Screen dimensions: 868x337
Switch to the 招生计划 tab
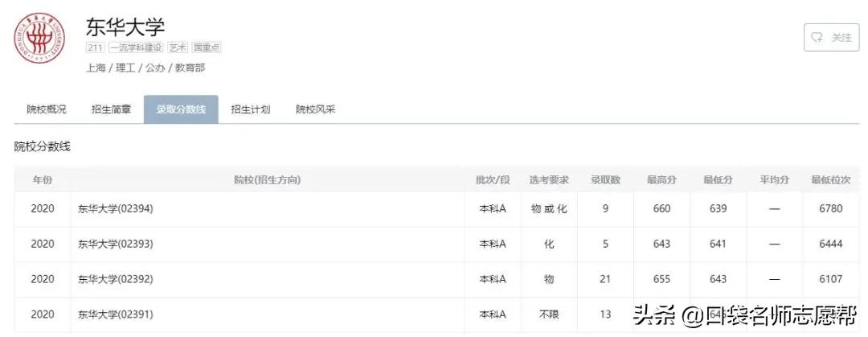pos(251,109)
